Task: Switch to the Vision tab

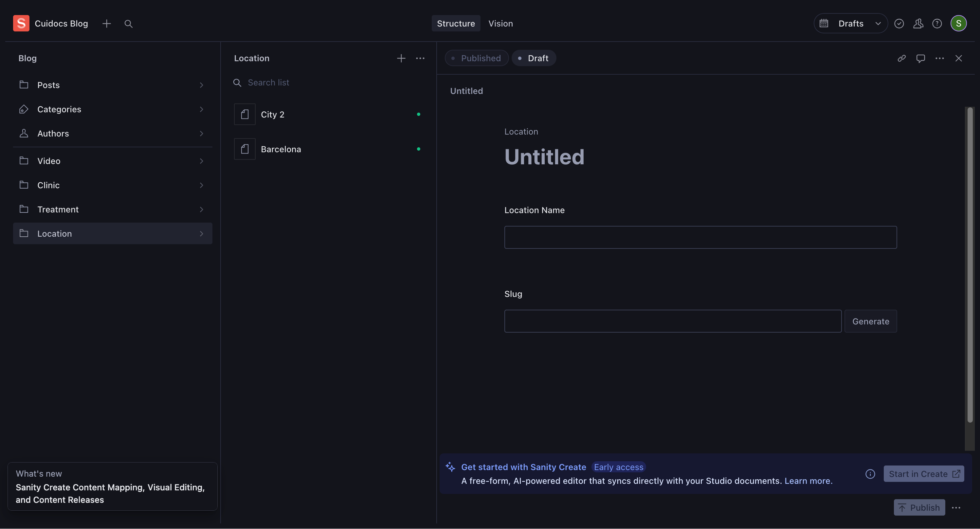Action: (x=500, y=24)
